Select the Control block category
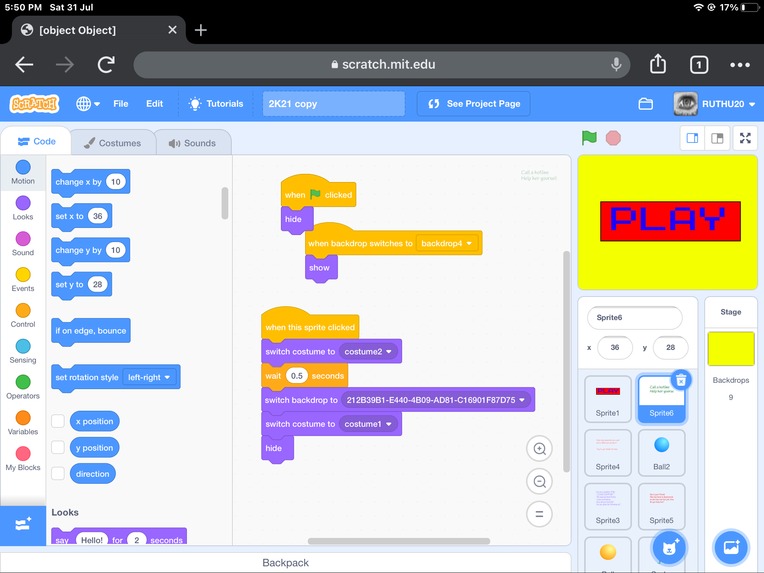764x573 pixels. (23, 316)
